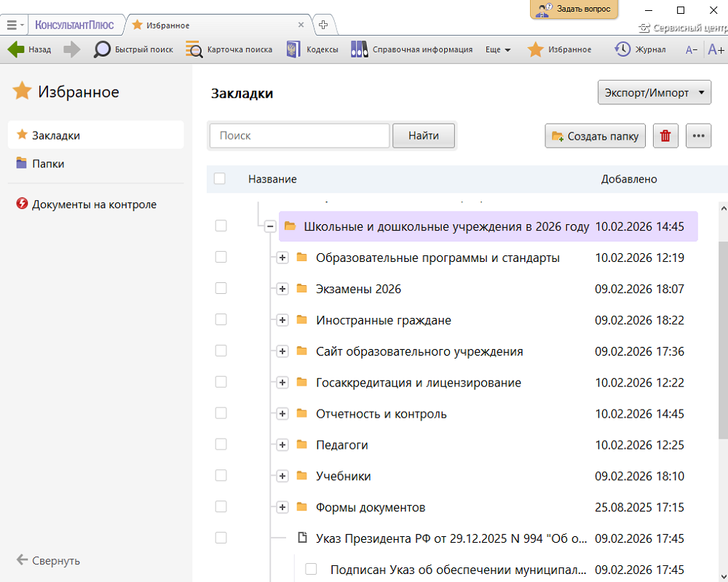The image size is (728, 582).
Task: Open Reference Information binders icon
Action: (x=359, y=49)
